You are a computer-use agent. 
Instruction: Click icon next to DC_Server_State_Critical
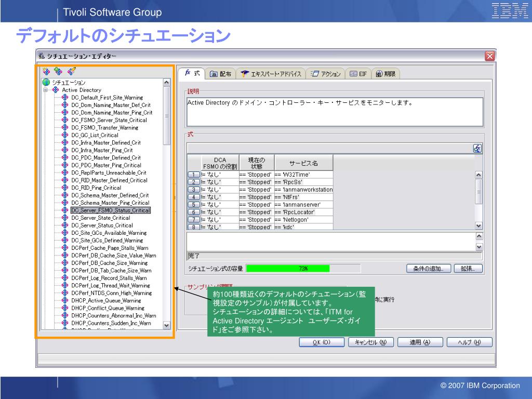tap(65, 218)
